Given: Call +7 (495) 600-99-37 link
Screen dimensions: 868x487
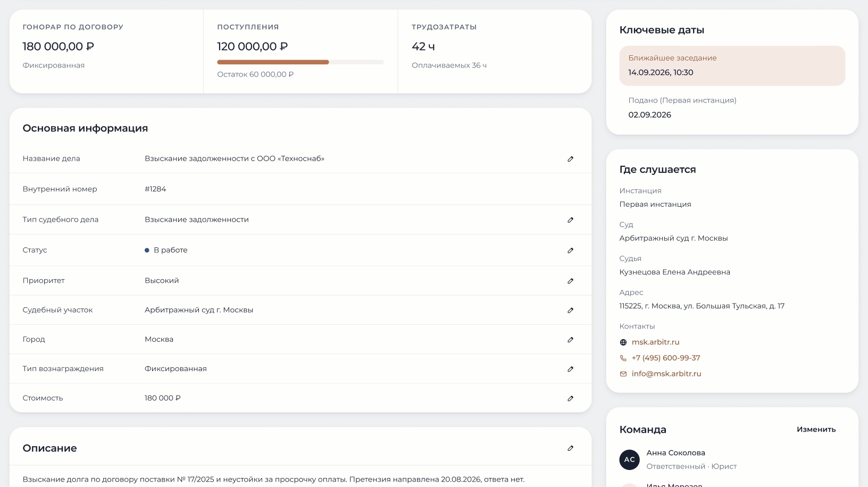Looking at the screenshot, I should click(x=666, y=358).
